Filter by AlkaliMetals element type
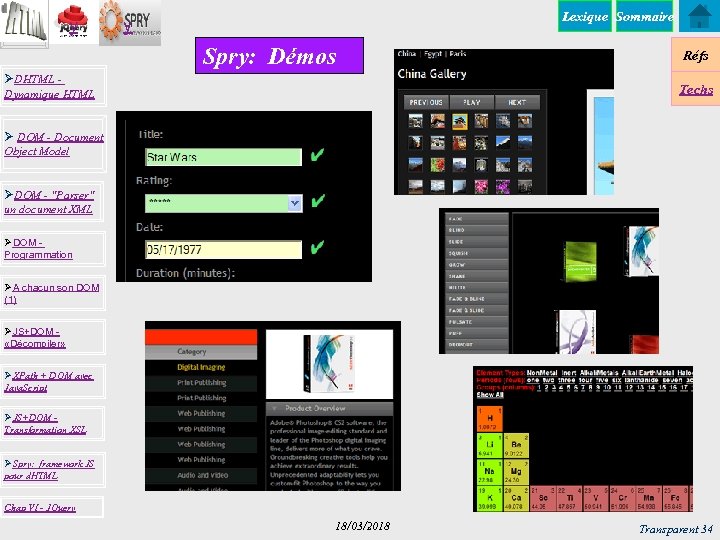The height and width of the screenshot is (540, 720). click(x=599, y=373)
